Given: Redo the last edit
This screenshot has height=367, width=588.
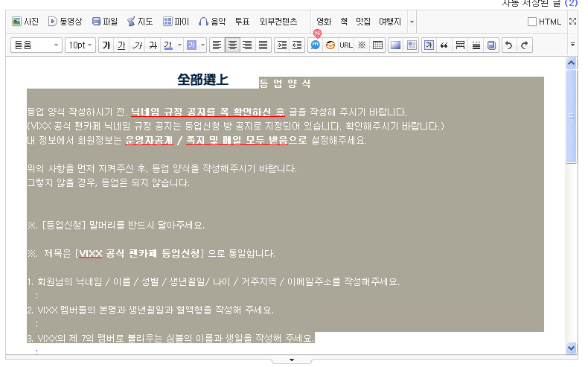Looking at the screenshot, I should point(525,45).
